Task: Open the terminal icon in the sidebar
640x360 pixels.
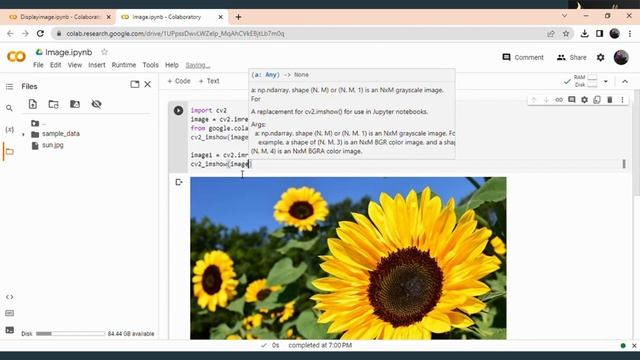Action: pos(9,330)
